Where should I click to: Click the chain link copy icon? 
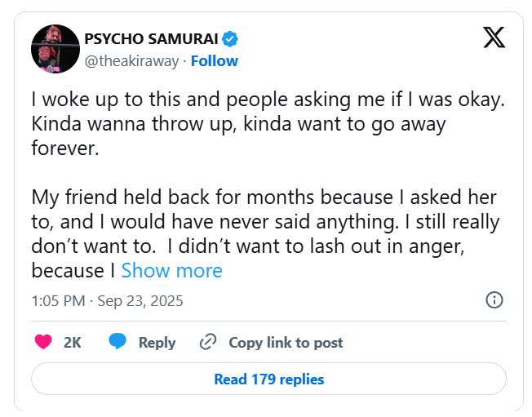(x=208, y=343)
